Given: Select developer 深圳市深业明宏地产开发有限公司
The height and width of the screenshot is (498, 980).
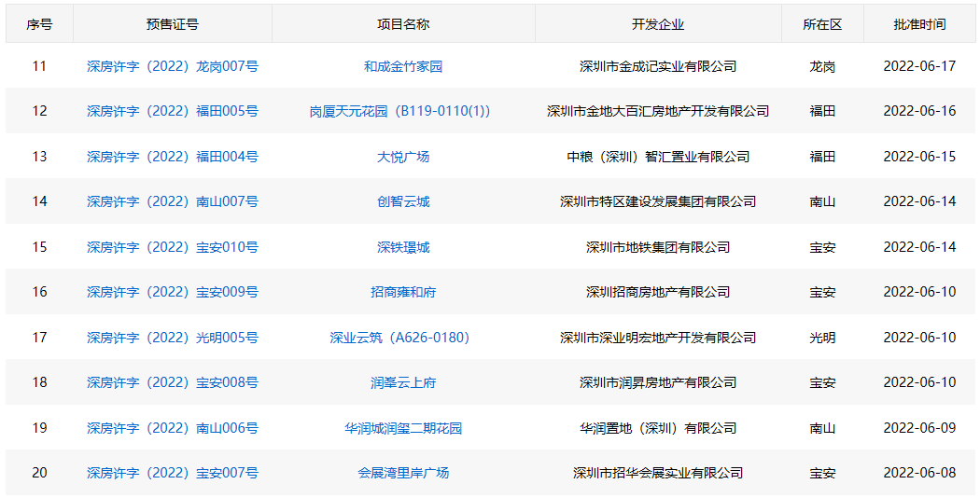Looking at the screenshot, I should click(x=658, y=338).
